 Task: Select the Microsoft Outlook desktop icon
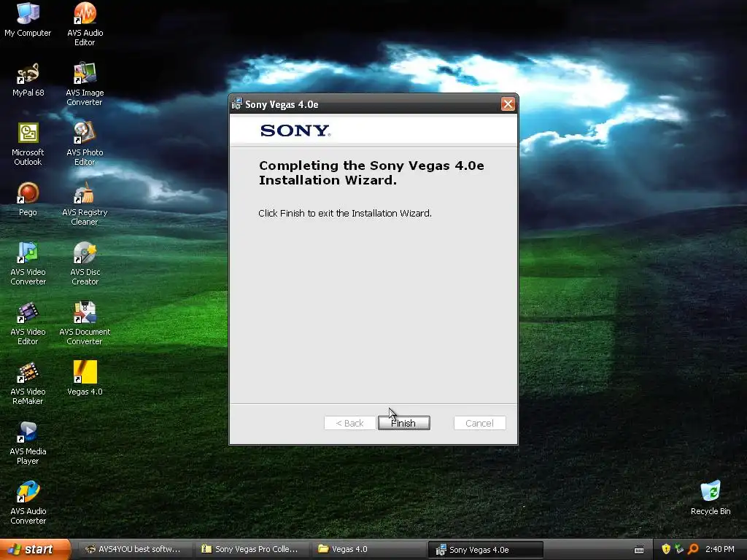pyautogui.click(x=28, y=144)
